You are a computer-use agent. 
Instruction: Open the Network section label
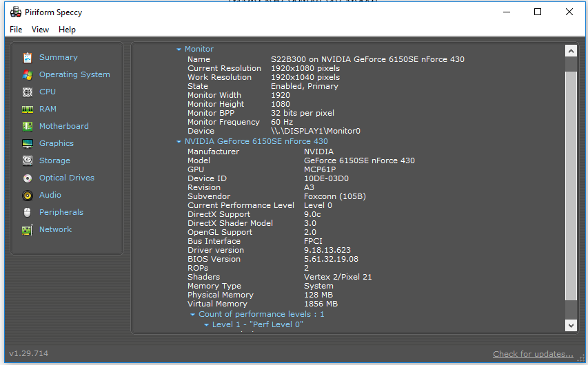point(55,229)
